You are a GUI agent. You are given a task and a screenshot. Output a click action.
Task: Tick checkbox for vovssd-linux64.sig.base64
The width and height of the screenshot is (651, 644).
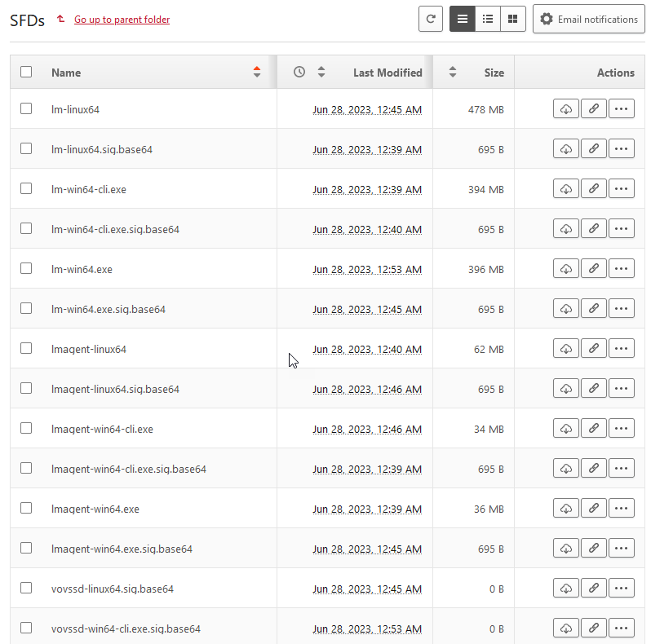(26, 588)
